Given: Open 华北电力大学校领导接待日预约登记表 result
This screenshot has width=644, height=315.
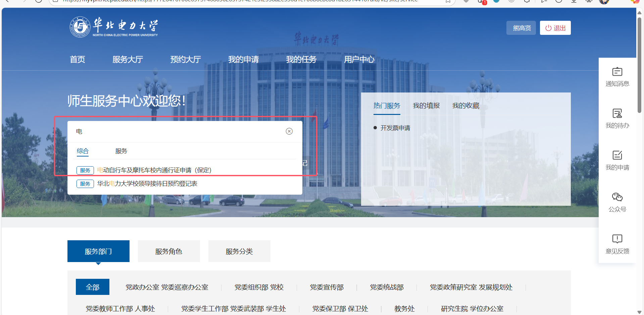Looking at the screenshot, I should [147, 184].
